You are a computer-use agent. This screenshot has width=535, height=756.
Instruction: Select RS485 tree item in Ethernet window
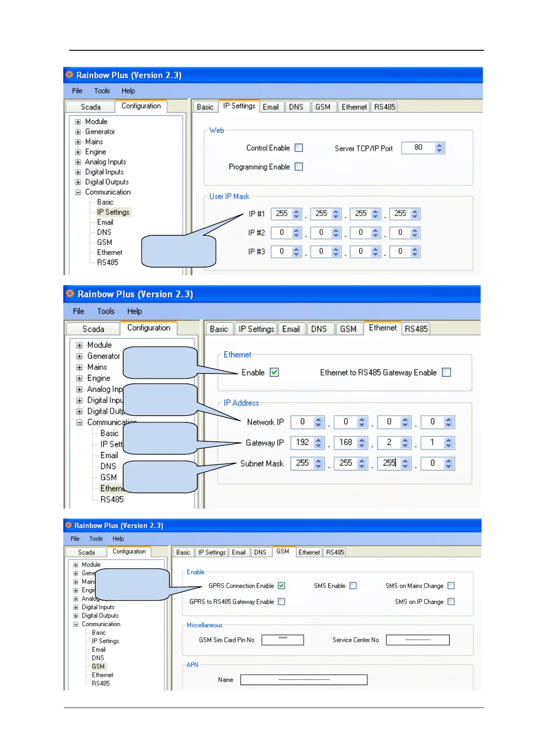coord(112,499)
